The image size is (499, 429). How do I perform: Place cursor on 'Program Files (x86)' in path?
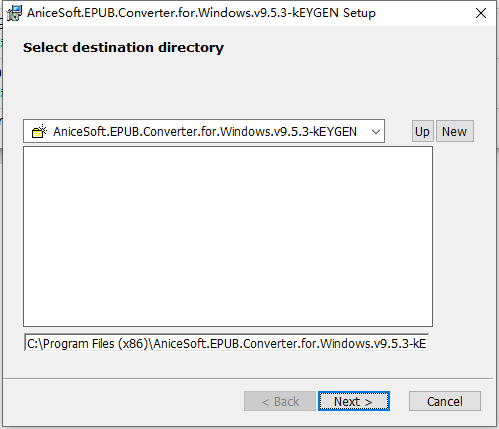95,343
